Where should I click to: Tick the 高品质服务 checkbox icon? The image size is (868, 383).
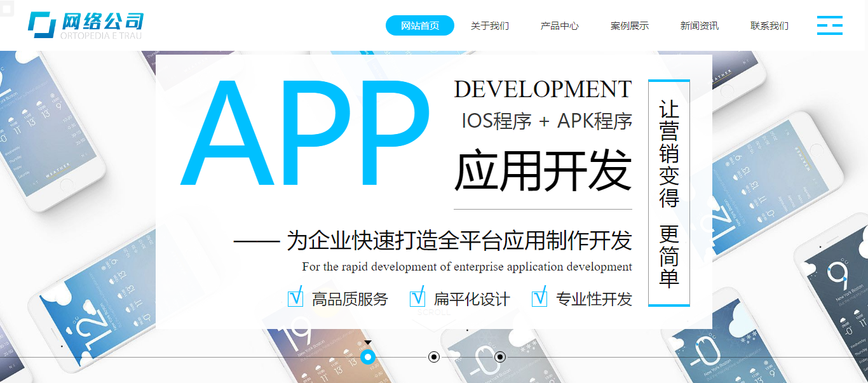(295, 297)
